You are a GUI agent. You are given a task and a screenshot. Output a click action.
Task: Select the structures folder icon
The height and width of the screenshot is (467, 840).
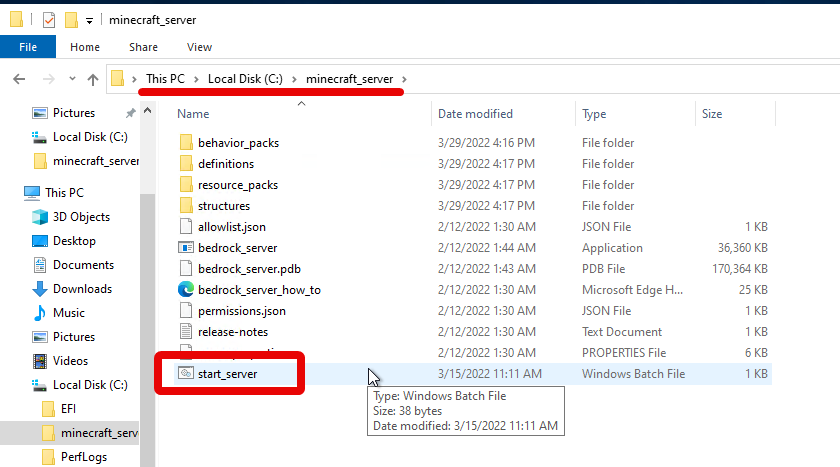[186, 206]
